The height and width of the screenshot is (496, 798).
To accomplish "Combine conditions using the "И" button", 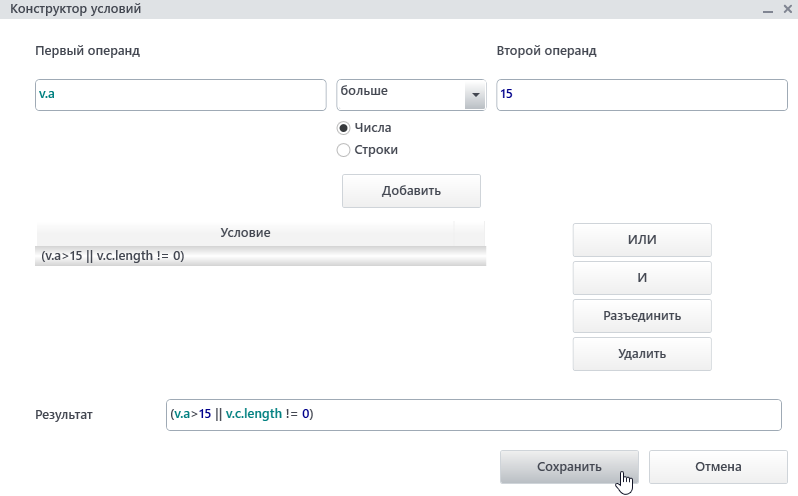I will tap(641, 278).
